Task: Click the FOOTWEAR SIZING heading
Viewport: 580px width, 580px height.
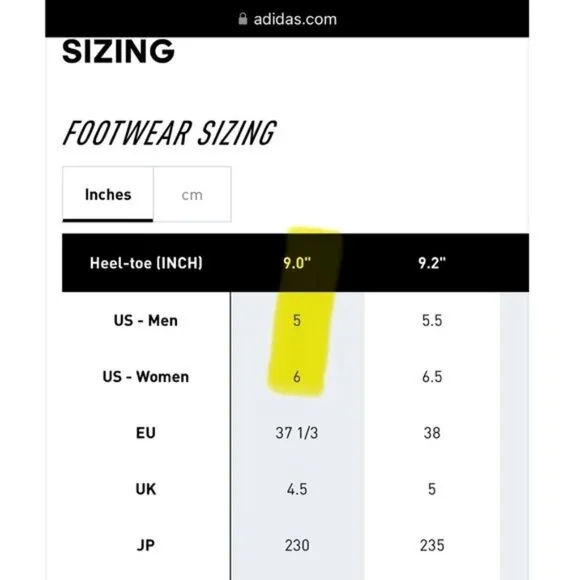Action: 170,133
